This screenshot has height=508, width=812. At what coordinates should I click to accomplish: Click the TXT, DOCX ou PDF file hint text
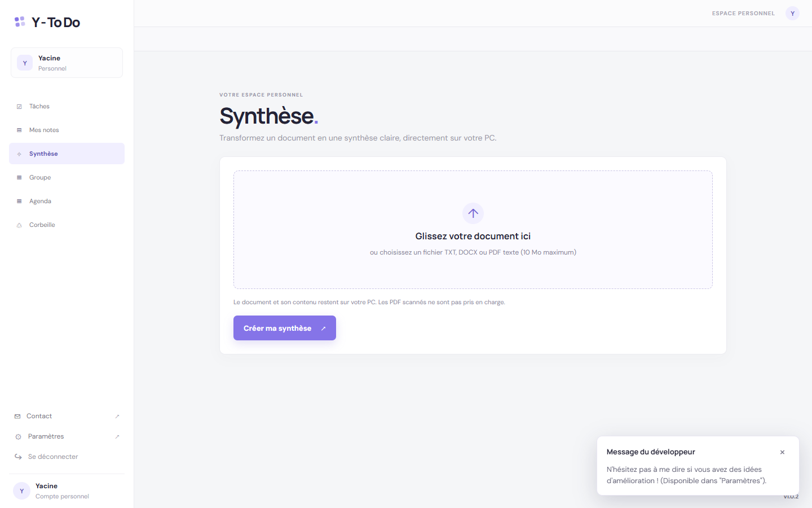(473, 252)
